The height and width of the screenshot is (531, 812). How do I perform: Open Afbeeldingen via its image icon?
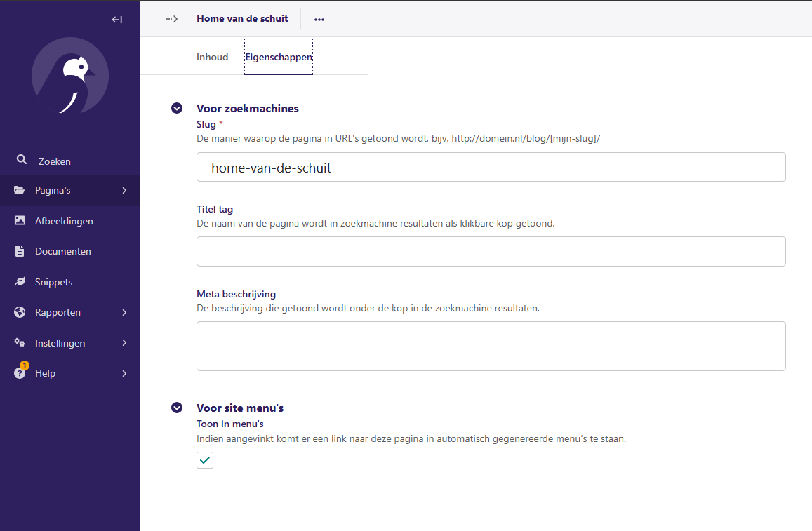(21, 220)
